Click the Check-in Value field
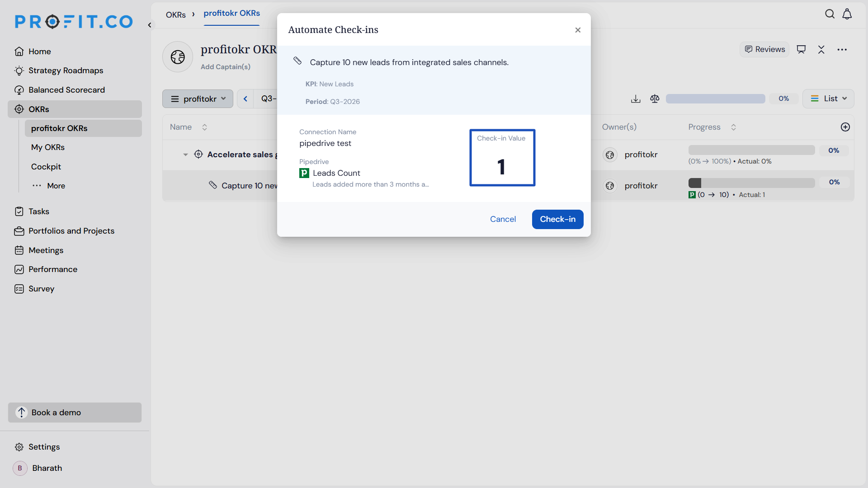868x488 pixels. click(x=502, y=158)
